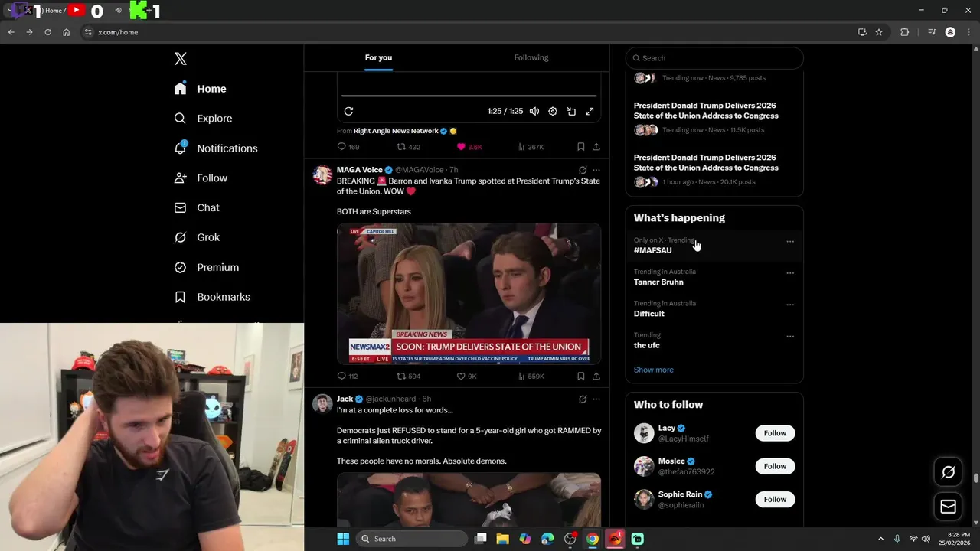Bookmark the Right Angle News video post
This screenshot has width=980, height=551.
pyautogui.click(x=581, y=147)
